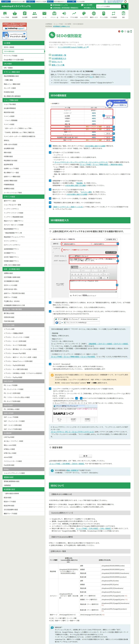
Task: Select URL一括設定 in sidebar
Action: 23,68
